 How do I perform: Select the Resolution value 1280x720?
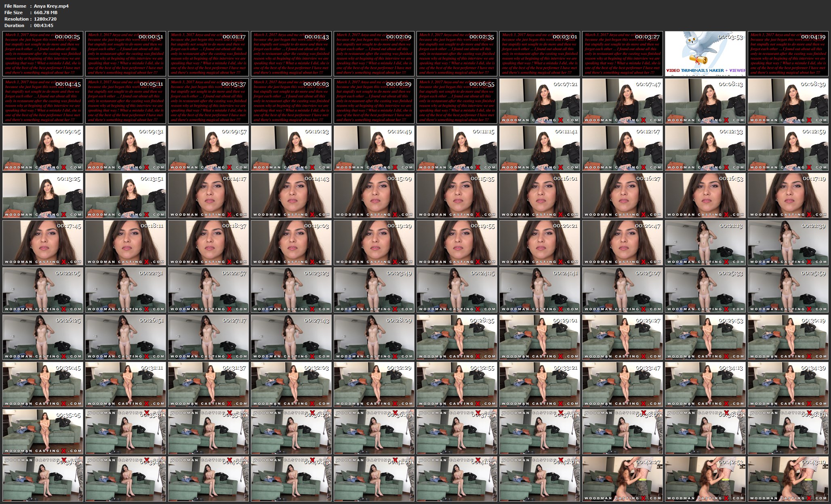[x=45, y=19]
